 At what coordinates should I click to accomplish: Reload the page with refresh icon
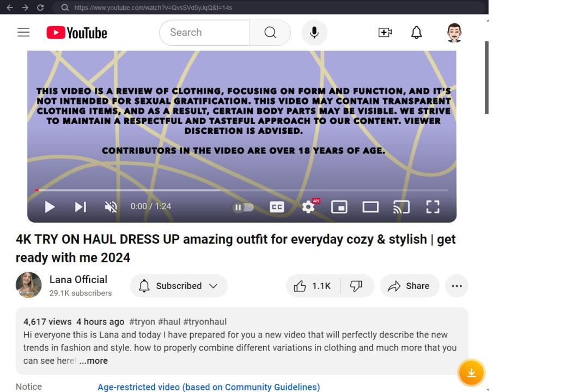[40, 8]
